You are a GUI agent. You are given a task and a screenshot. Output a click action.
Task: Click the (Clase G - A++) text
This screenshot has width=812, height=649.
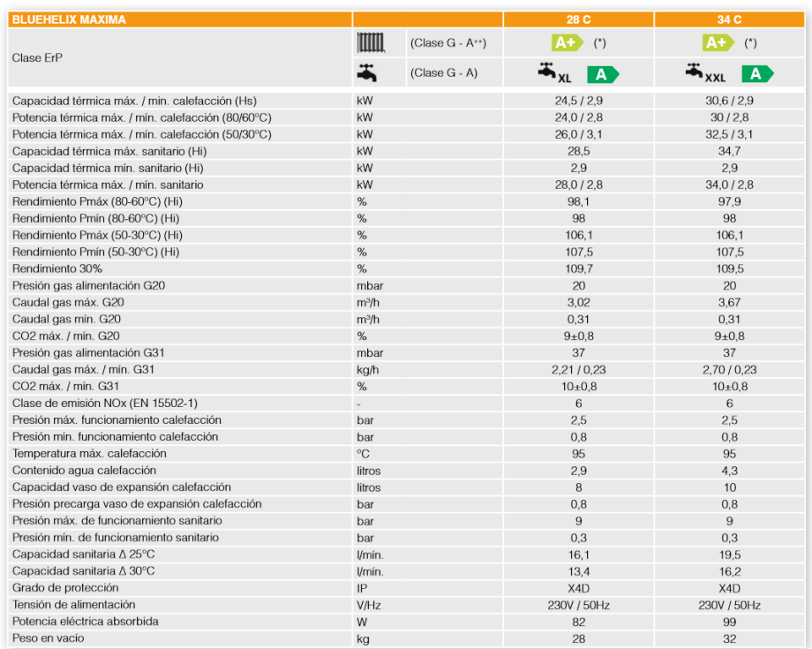pos(448,42)
